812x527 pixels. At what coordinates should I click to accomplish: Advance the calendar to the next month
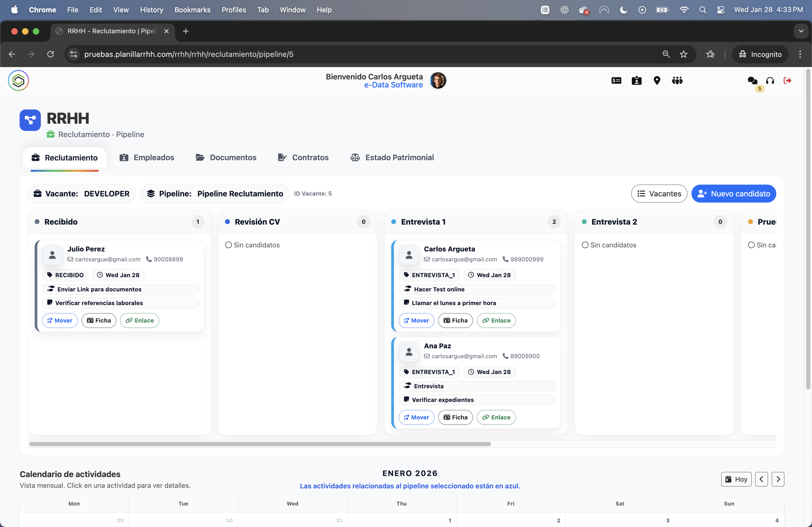coord(778,479)
